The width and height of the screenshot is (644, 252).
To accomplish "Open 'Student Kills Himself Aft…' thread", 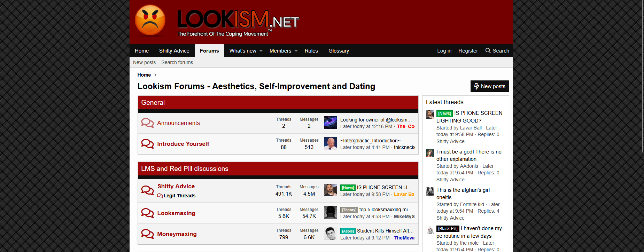I will (385, 231).
